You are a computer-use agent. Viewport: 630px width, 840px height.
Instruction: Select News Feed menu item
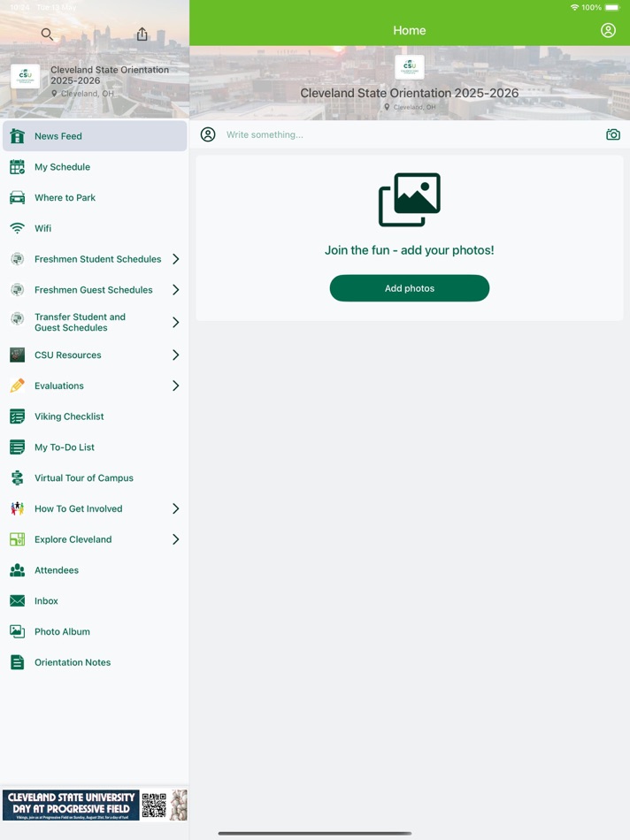coord(95,136)
